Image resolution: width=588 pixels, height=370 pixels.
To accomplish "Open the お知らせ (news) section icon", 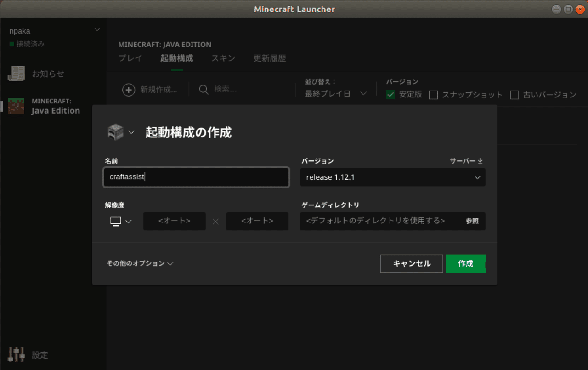I will pyautogui.click(x=17, y=74).
